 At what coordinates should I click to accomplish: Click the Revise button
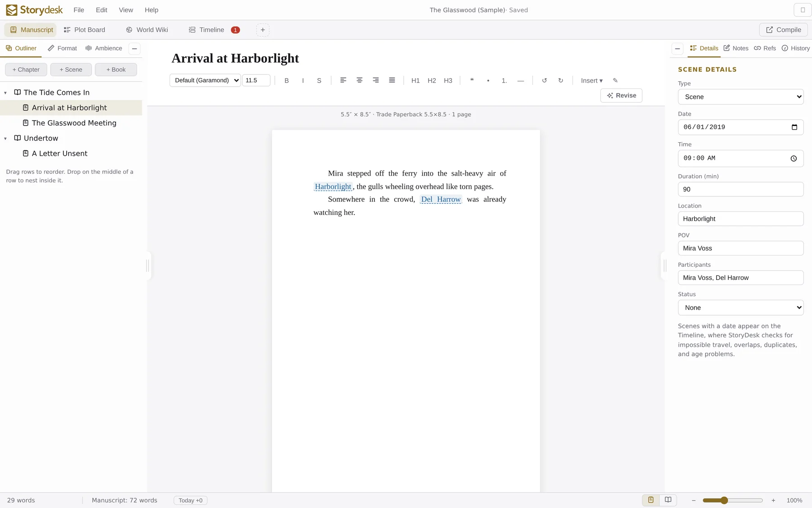[x=621, y=95]
